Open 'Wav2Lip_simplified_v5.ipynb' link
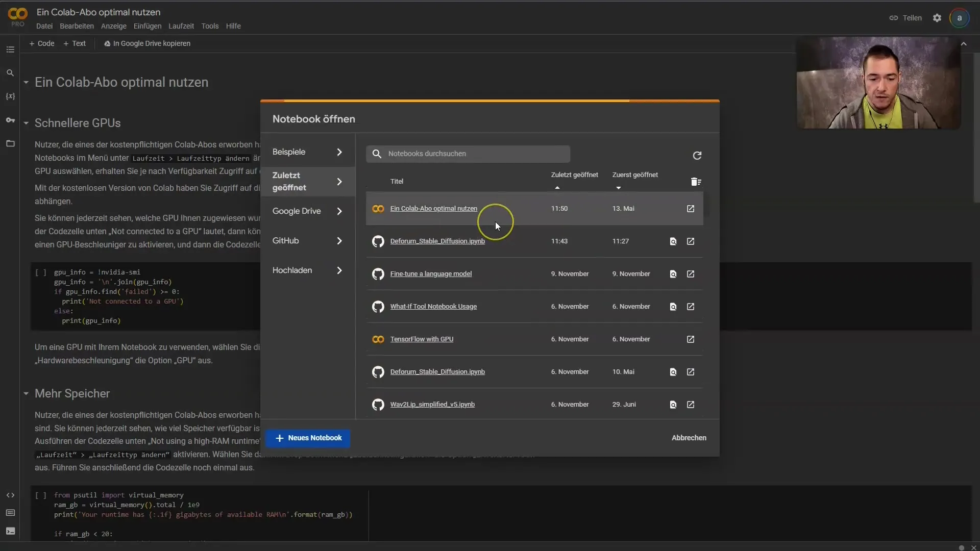The height and width of the screenshot is (551, 980). pos(432,405)
